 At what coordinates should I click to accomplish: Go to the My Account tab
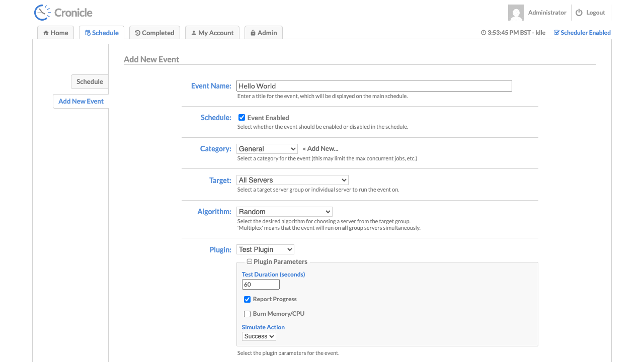212,33
